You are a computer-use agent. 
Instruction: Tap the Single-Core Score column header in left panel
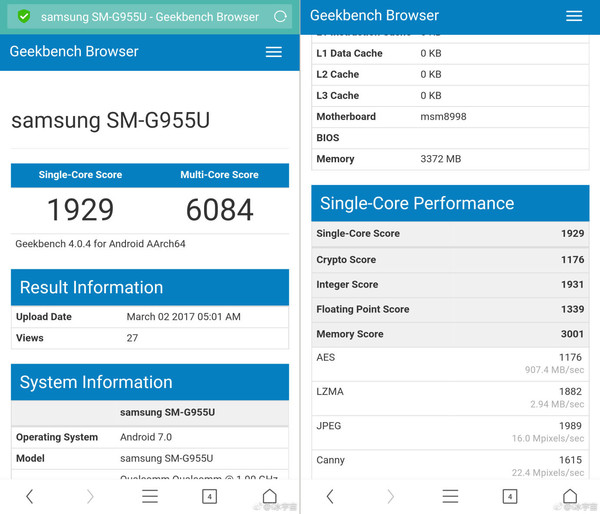[x=80, y=175]
